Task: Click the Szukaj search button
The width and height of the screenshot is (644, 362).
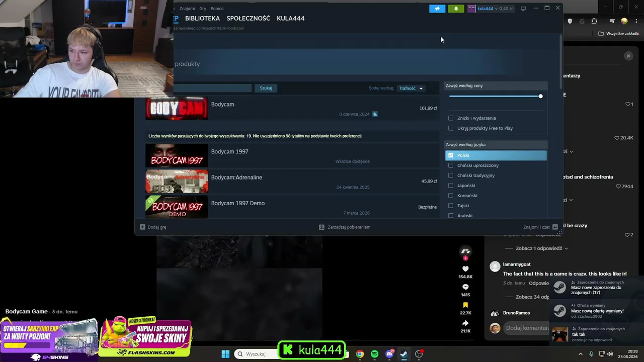Action: pos(266,88)
